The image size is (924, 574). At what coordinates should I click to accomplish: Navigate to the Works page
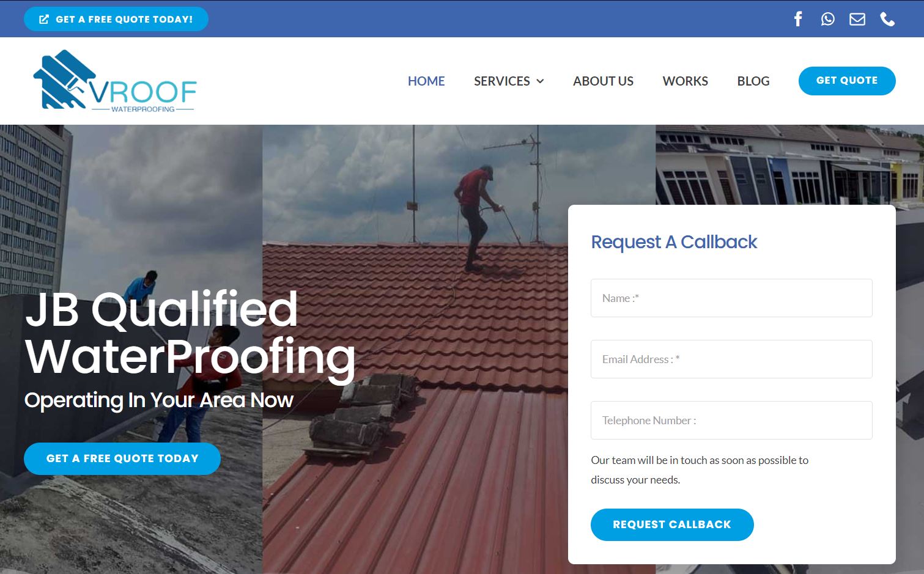[x=685, y=81]
